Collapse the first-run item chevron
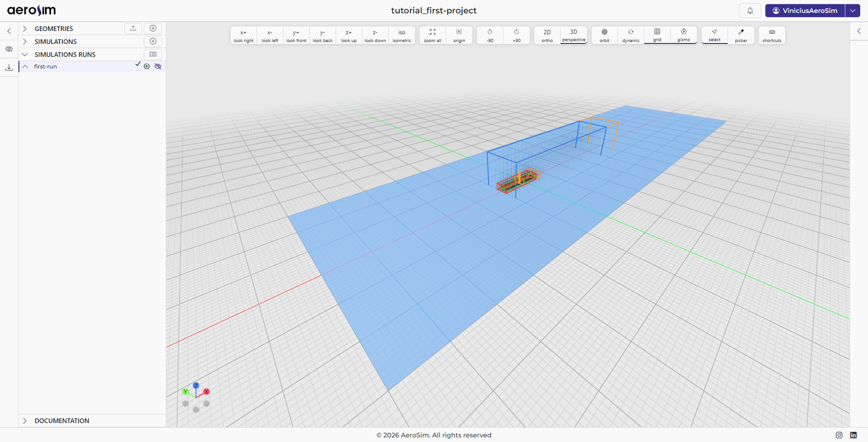The height and width of the screenshot is (442, 868). pos(25,67)
